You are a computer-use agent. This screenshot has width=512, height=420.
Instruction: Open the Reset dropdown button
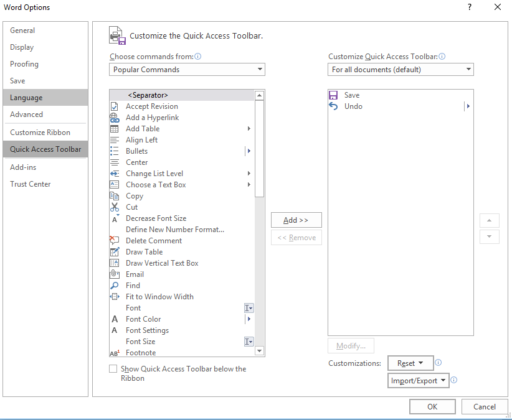pos(410,363)
